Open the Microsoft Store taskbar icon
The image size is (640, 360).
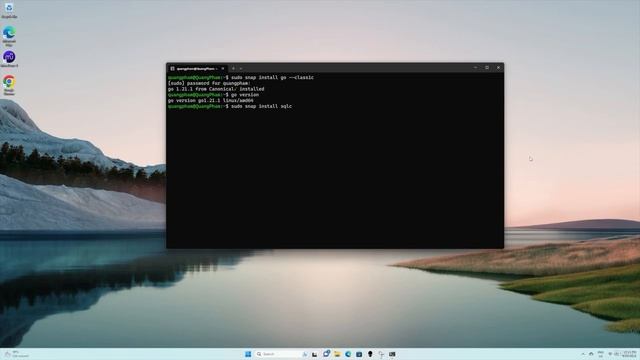click(x=359, y=354)
